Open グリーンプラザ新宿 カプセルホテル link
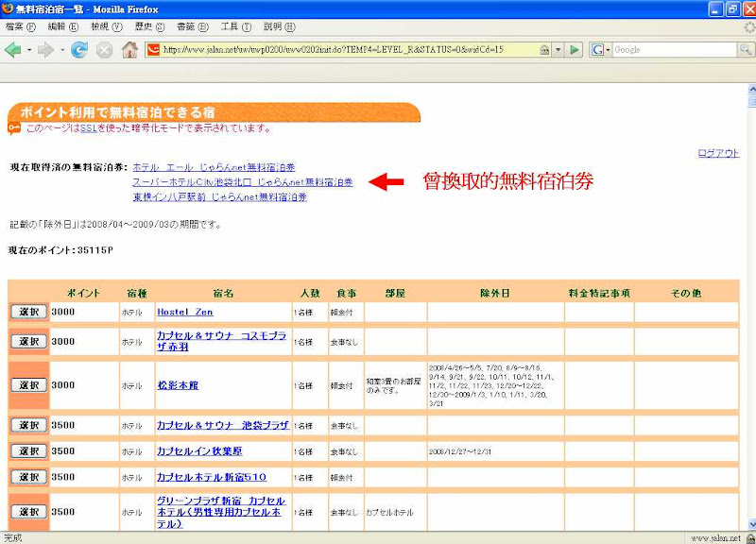The height and width of the screenshot is (544, 756). [x=221, y=512]
